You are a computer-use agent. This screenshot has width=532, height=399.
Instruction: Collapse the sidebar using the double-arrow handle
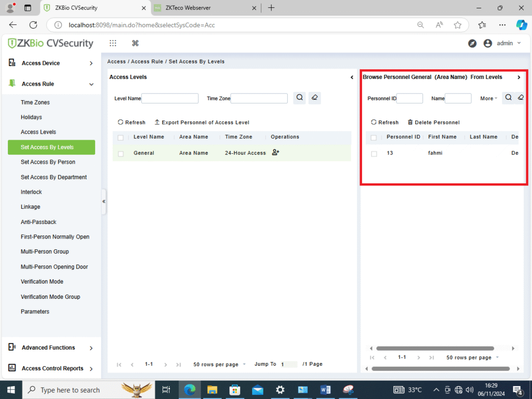(x=104, y=201)
